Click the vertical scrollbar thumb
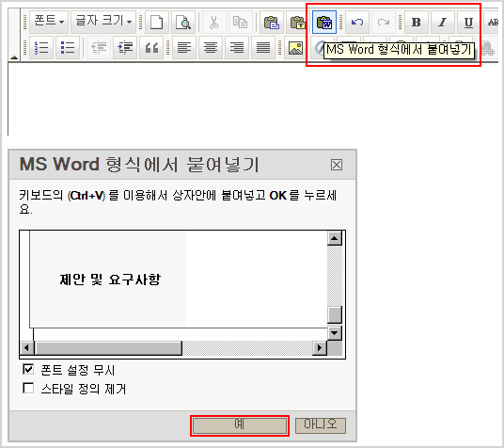 335,314
